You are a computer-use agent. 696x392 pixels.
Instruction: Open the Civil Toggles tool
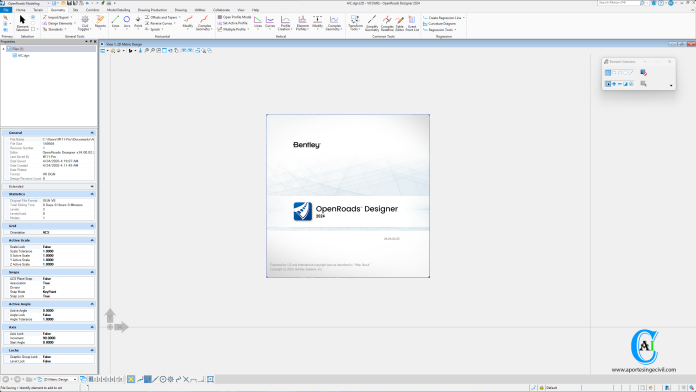pos(84,23)
